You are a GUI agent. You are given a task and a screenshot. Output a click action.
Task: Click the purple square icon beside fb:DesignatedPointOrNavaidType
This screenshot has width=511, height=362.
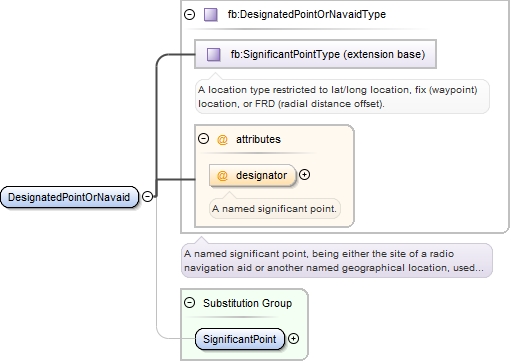(x=211, y=15)
